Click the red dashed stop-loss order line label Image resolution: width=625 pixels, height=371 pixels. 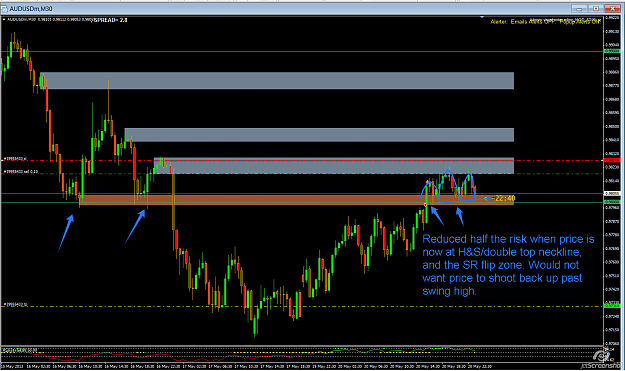[15, 159]
